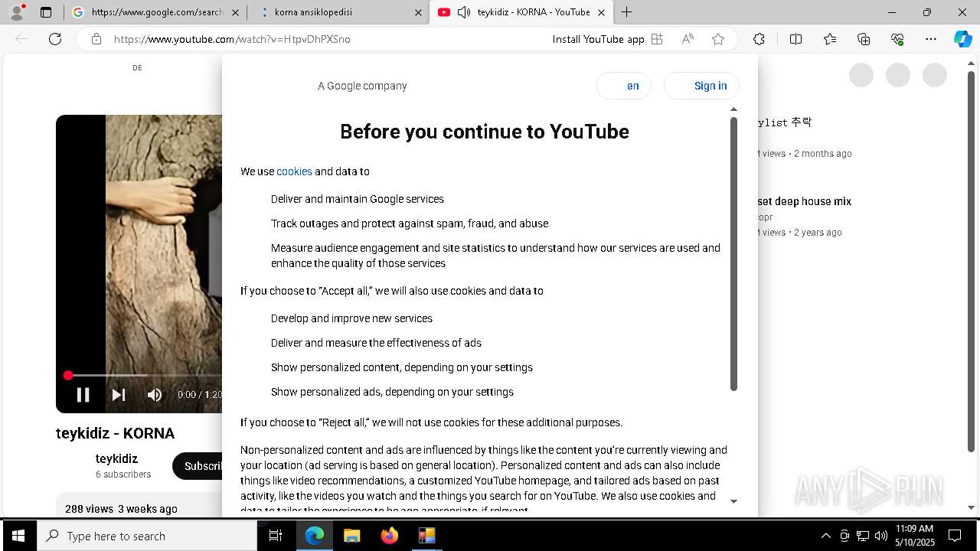
Task: Open the Favorites list
Action: [x=830, y=39]
